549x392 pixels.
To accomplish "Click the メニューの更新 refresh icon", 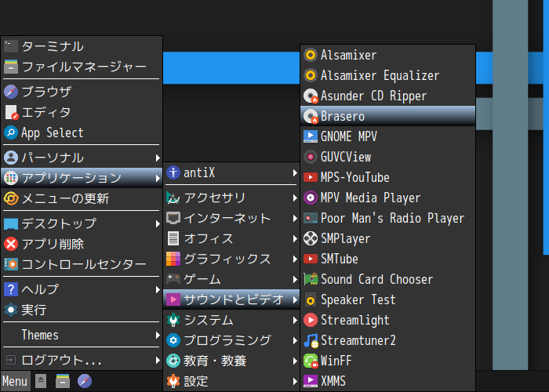I will click(11, 198).
